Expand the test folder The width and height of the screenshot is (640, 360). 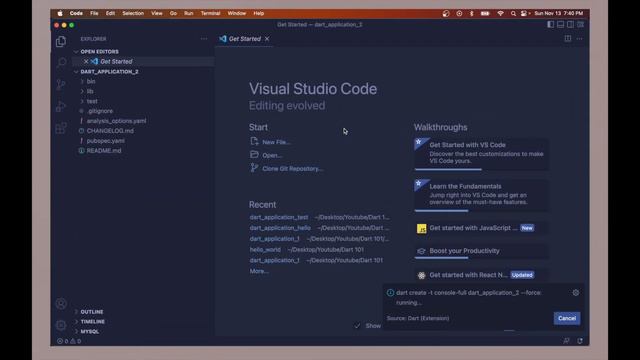82,101
